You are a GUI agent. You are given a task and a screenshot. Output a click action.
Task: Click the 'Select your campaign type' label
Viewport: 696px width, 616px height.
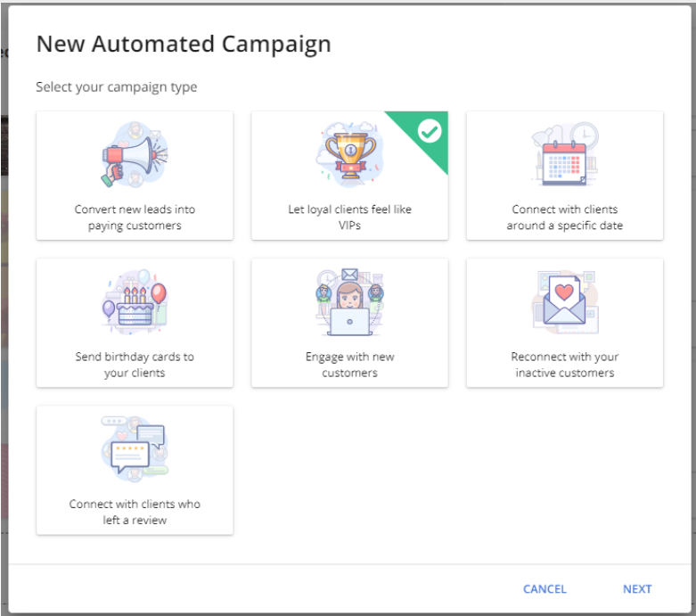(x=116, y=87)
